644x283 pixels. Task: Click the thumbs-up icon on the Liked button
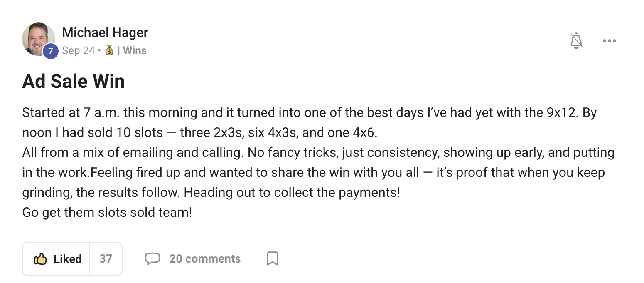pyautogui.click(x=40, y=258)
